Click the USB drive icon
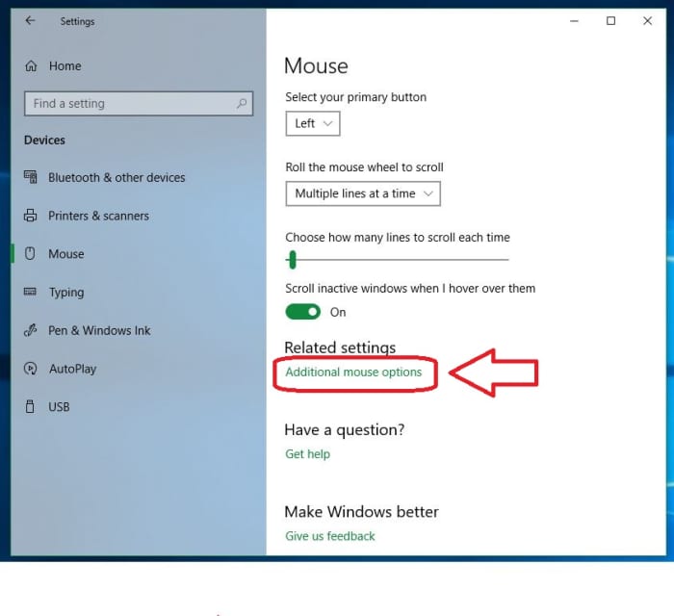Viewport: 674px width, 616px height. click(x=30, y=406)
